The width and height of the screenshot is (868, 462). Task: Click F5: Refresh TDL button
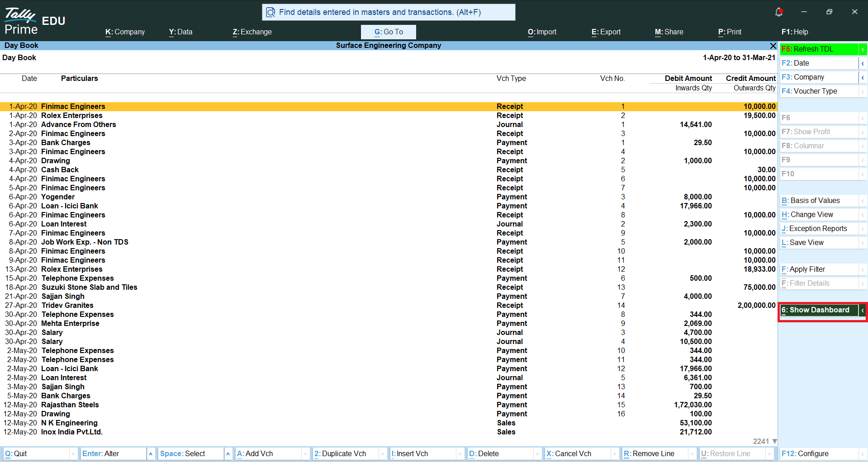(819, 49)
